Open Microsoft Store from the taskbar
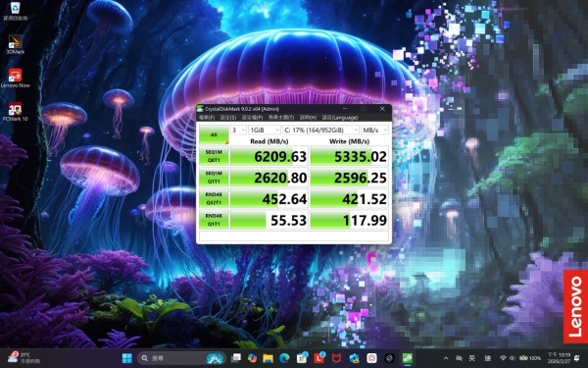588x368 pixels. 302,358
